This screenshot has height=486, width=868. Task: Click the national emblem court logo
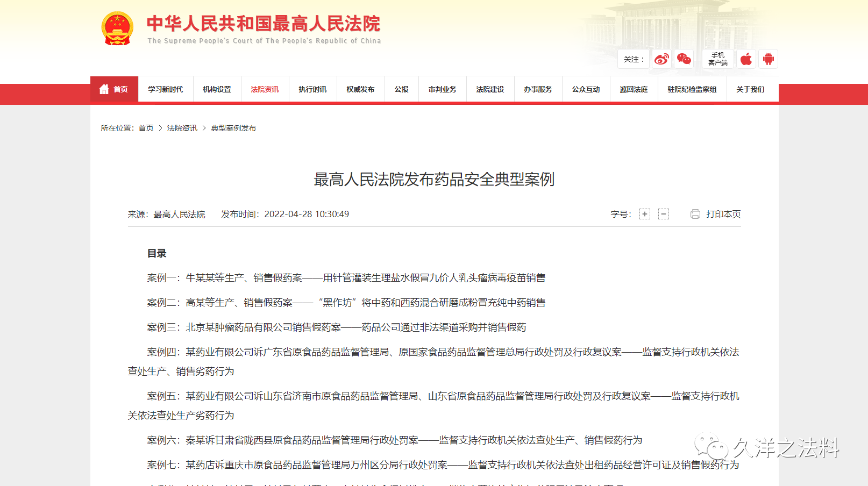point(117,28)
